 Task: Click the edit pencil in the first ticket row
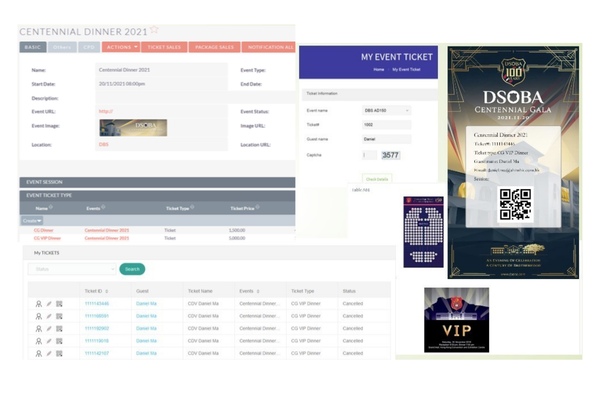[49, 303]
